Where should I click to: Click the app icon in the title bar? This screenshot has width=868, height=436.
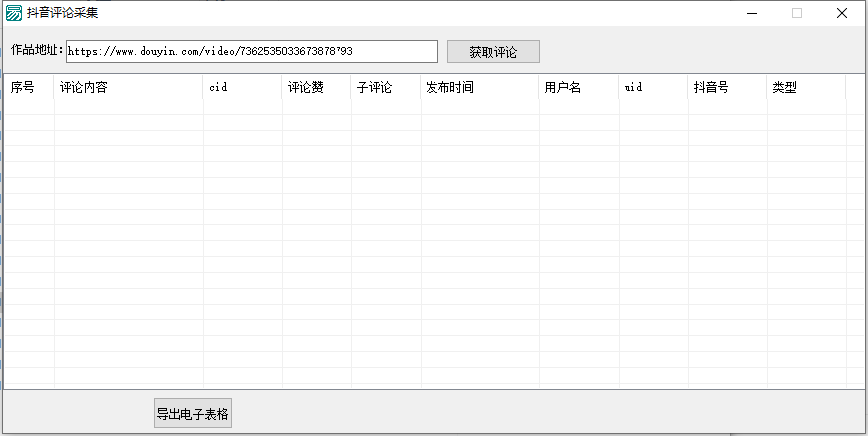pos(14,13)
